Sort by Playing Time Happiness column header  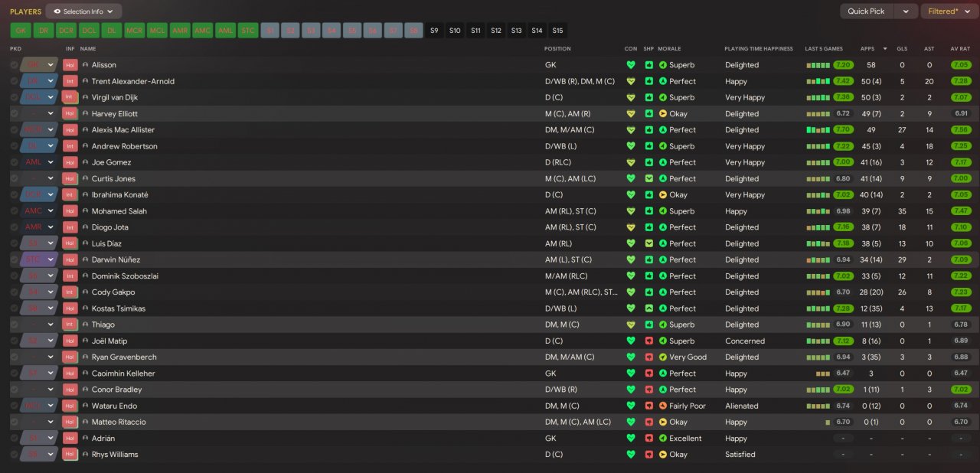click(759, 49)
